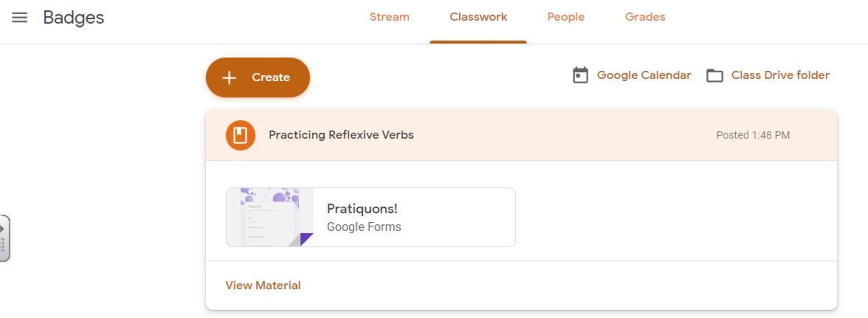Expand the side panel handle on left edge

click(4, 238)
